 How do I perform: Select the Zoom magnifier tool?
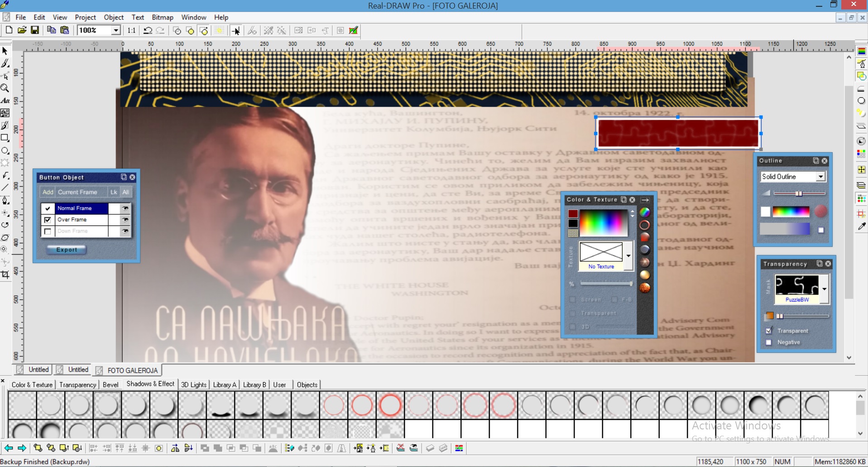coord(5,88)
